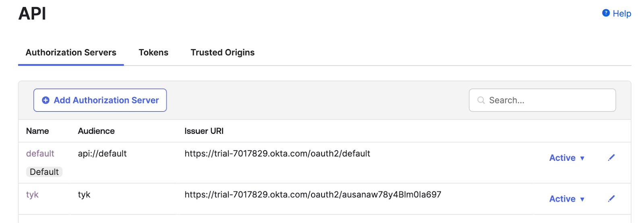This screenshot has height=223, width=644.
Task: Click the magnifier icon in the search box
Action: click(x=481, y=100)
